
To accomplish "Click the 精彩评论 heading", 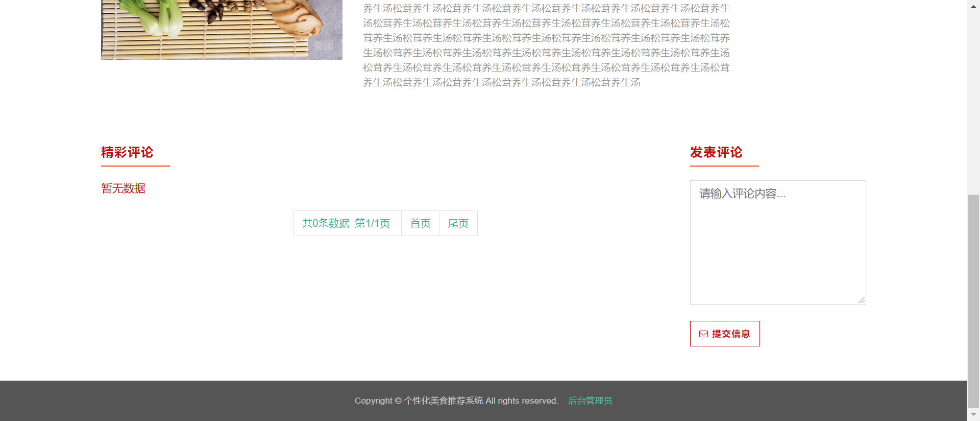I will (127, 152).
